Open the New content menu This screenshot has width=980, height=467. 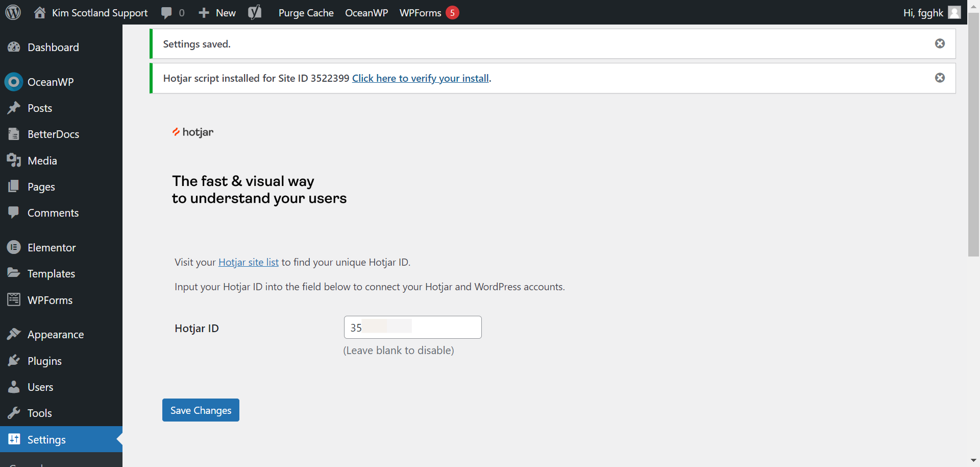pos(217,13)
